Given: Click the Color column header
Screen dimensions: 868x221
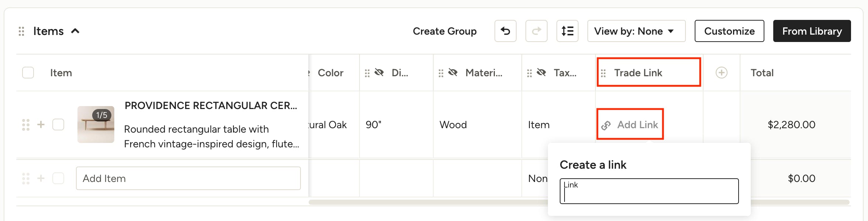Looking at the screenshot, I should point(330,73).
